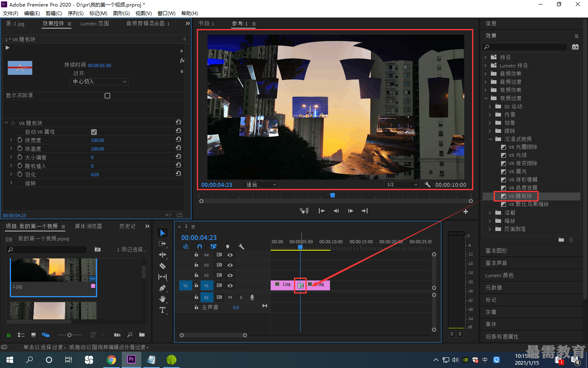The width and height of the screenshot is (588, 368).
Task: Play the transition preview in Effect Controls
Action: (7, 47)
